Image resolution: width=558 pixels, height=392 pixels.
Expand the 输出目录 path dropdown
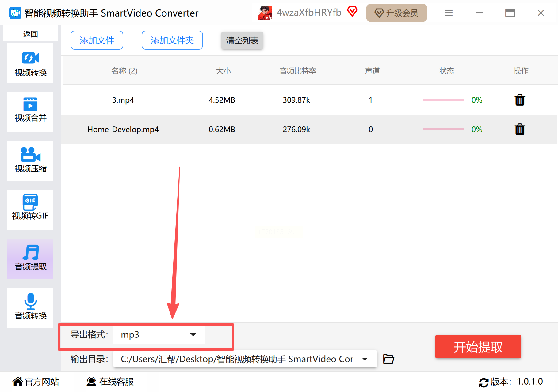(x=245, y=359)
